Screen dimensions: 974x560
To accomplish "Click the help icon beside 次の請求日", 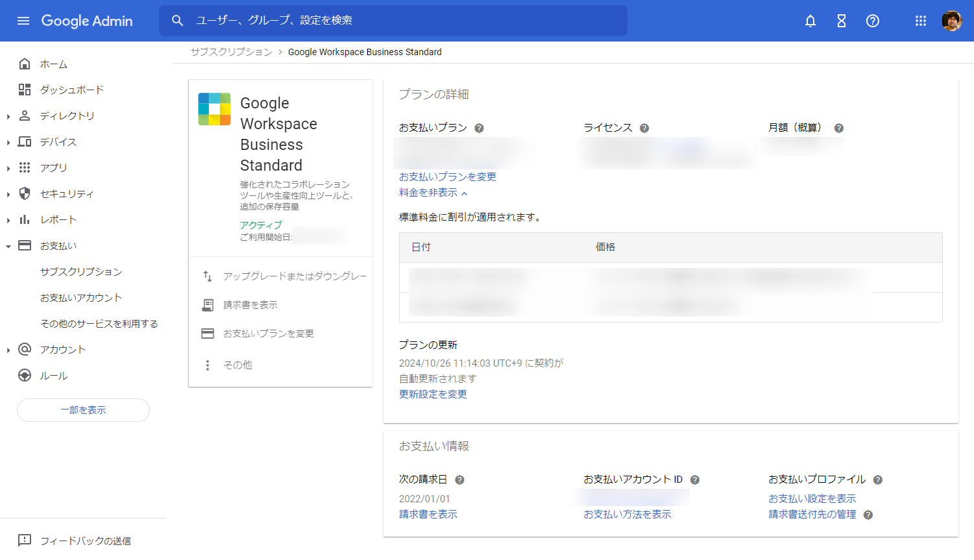I will (459, 480).
